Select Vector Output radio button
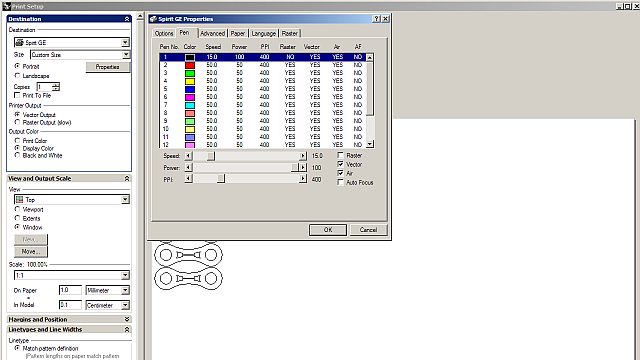This screenshot has width=640, height=360. 17,115
